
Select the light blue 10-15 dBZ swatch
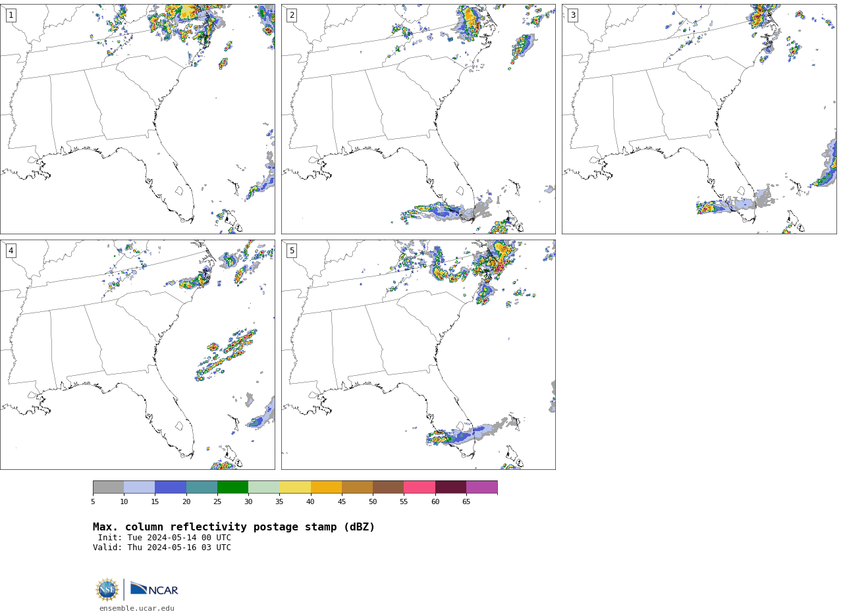pyautogui.click(x=139, y=487)
